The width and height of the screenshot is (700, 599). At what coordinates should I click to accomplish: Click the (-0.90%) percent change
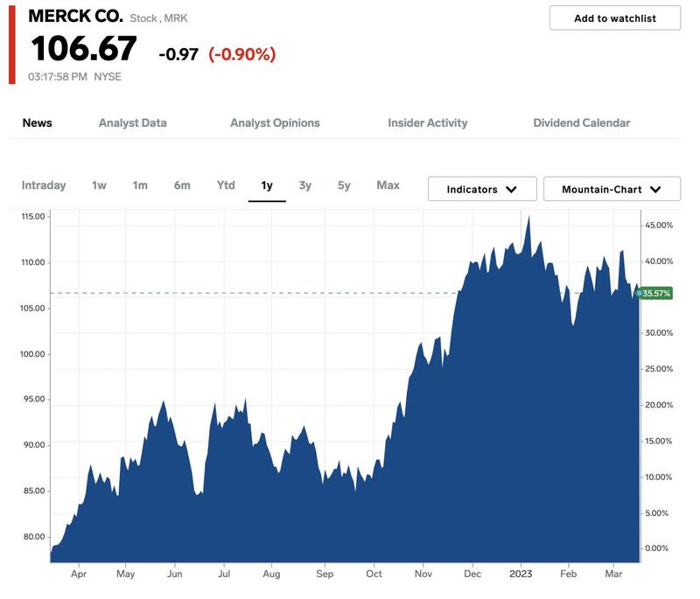tap(242, 54)
